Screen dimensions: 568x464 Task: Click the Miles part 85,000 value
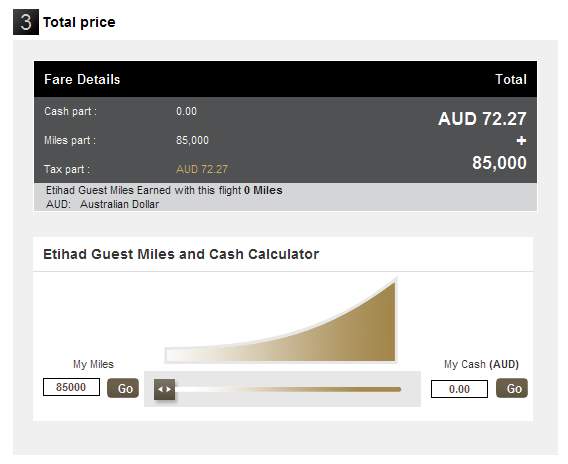192,140
